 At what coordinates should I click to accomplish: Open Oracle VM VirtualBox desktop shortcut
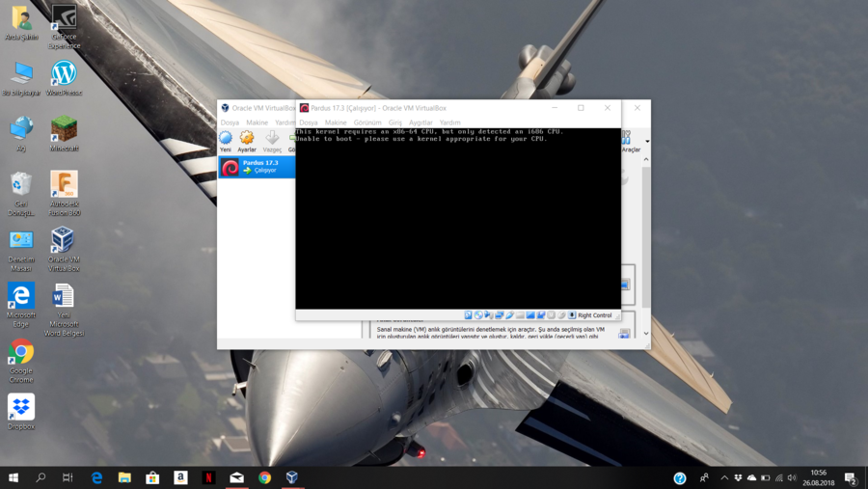point(64,249)
